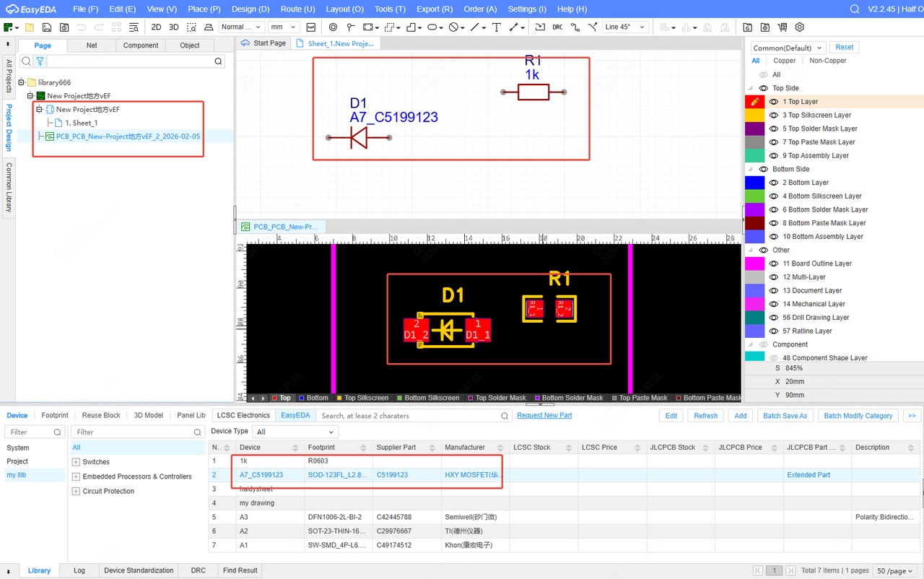Open the Line 45° routing dropdown
This screenshot has height=579, width=924.
[624, 27]
